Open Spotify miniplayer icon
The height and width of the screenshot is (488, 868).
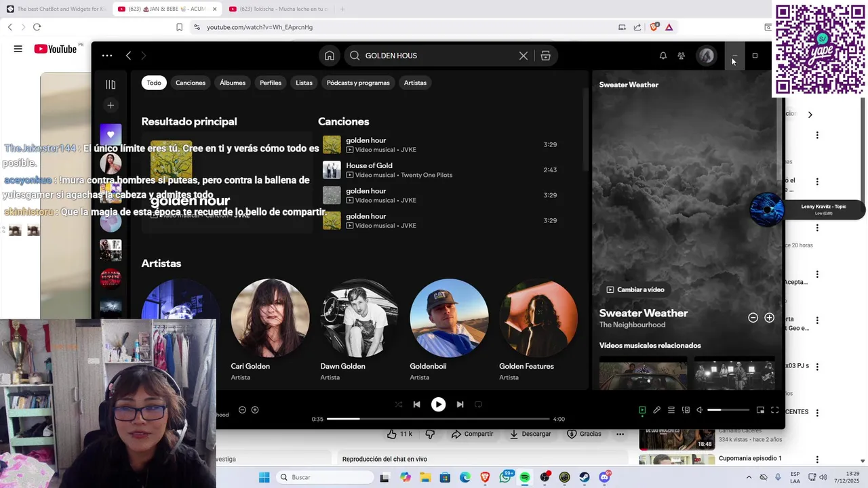pos(760,410)
